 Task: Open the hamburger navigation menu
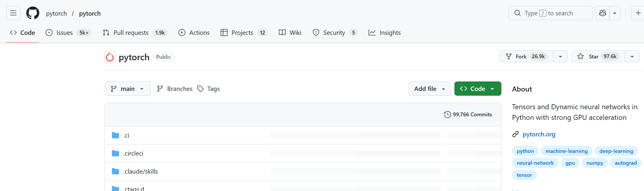point(13,13)
